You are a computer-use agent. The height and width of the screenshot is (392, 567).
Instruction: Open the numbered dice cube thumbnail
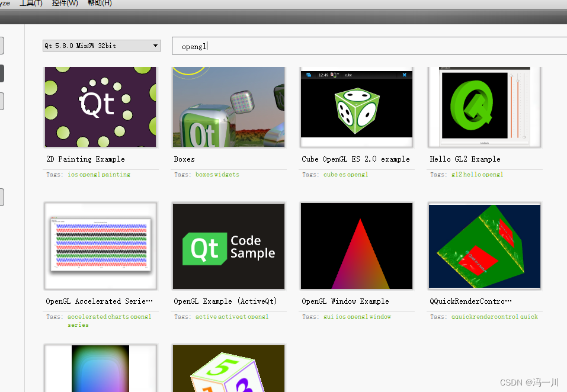pos(229,368)
